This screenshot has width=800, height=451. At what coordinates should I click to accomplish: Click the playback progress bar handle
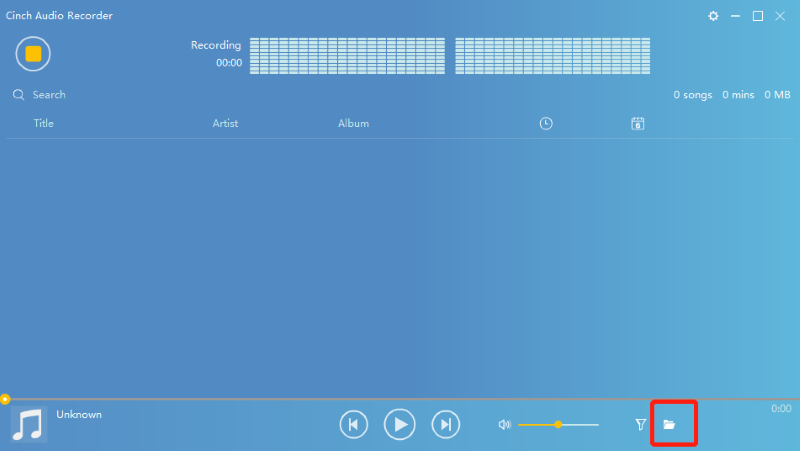pos(5,399)
